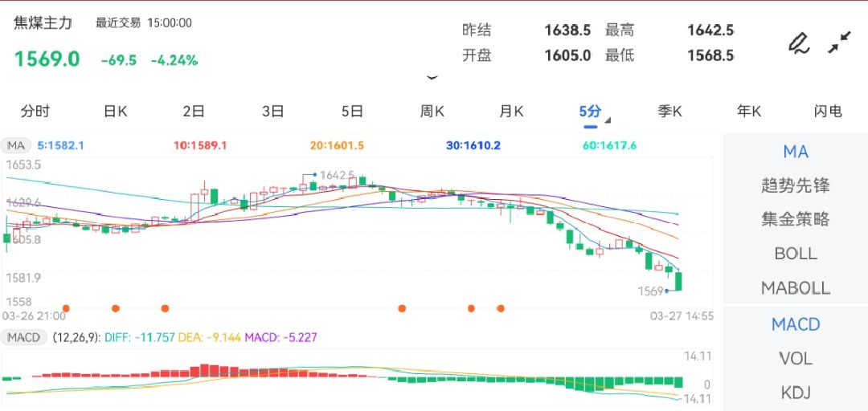Switch the sub-chart to KDJ
Screen dimensions: 868x411
[795, 393]
